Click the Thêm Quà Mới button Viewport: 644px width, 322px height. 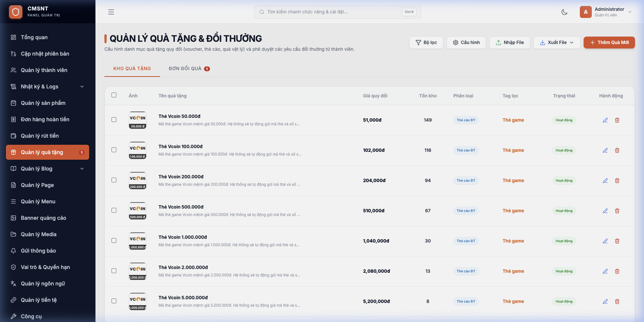coord(609,43)
